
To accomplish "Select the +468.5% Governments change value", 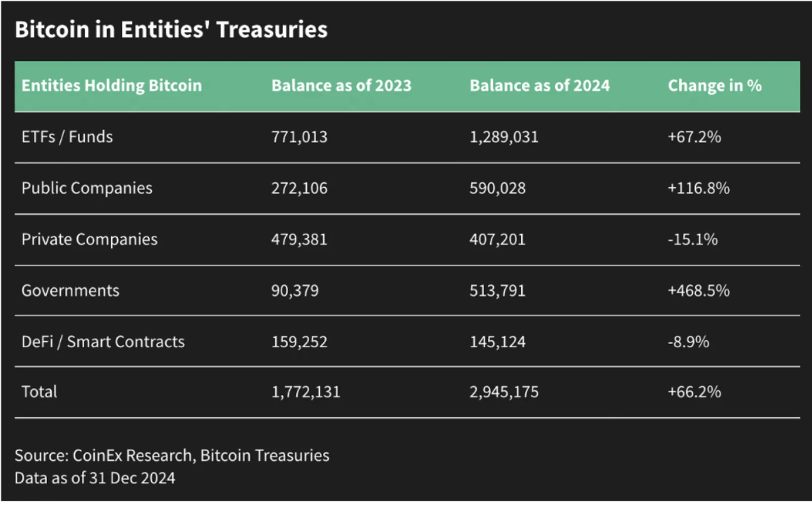I will [x=698, y=291].
